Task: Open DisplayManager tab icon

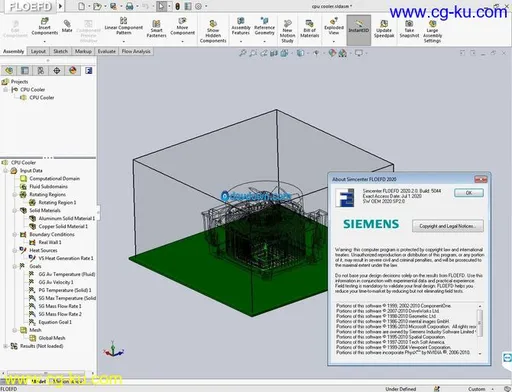Action: pos(73,70)
